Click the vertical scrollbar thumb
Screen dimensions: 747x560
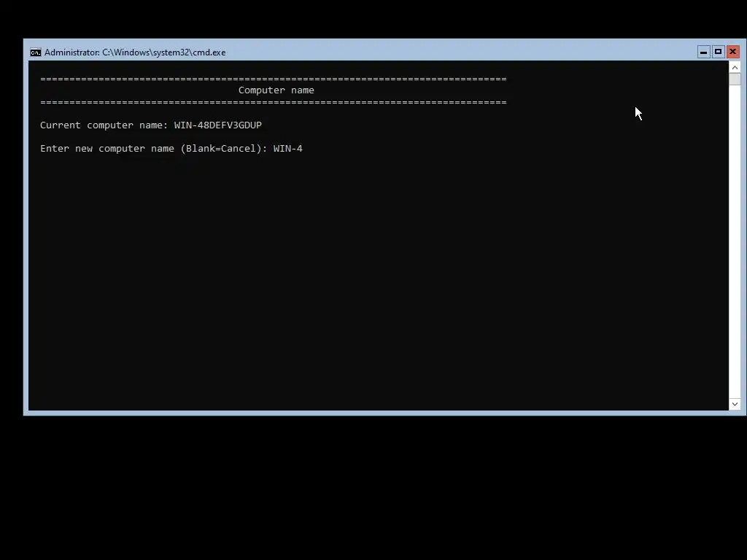(x=735, y=79)
